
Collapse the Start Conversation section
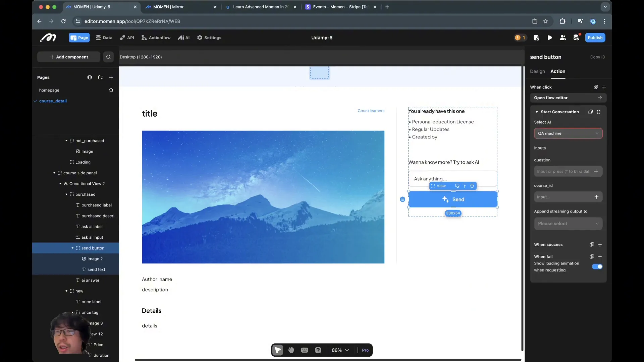(537, 112)
